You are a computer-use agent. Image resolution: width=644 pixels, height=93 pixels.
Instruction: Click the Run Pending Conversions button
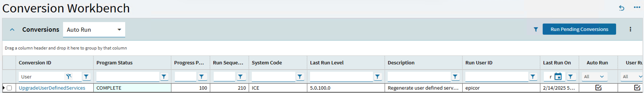pos(579,29)
